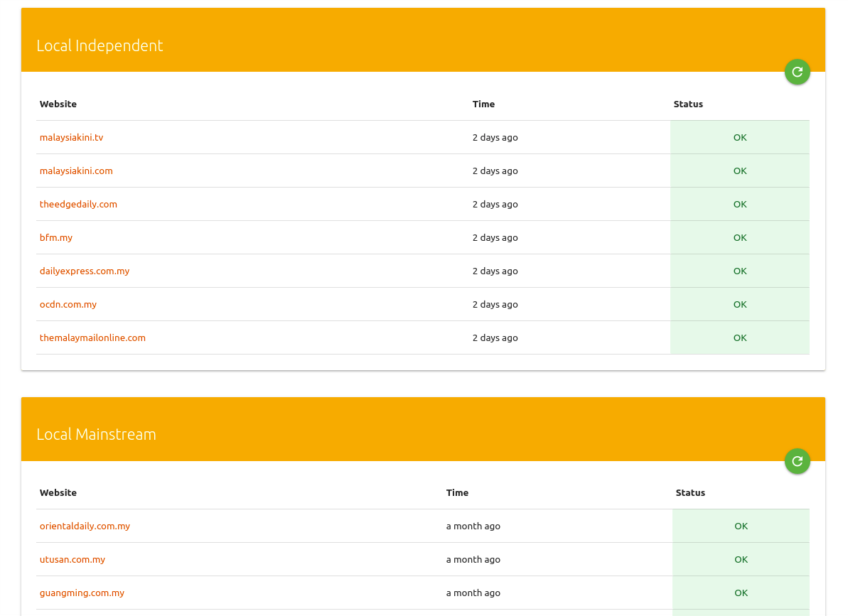The height and width of the screenshot is (616, 848).
Task: Visit theedgedaily.com from the list
Action: [x=78, y=204]
